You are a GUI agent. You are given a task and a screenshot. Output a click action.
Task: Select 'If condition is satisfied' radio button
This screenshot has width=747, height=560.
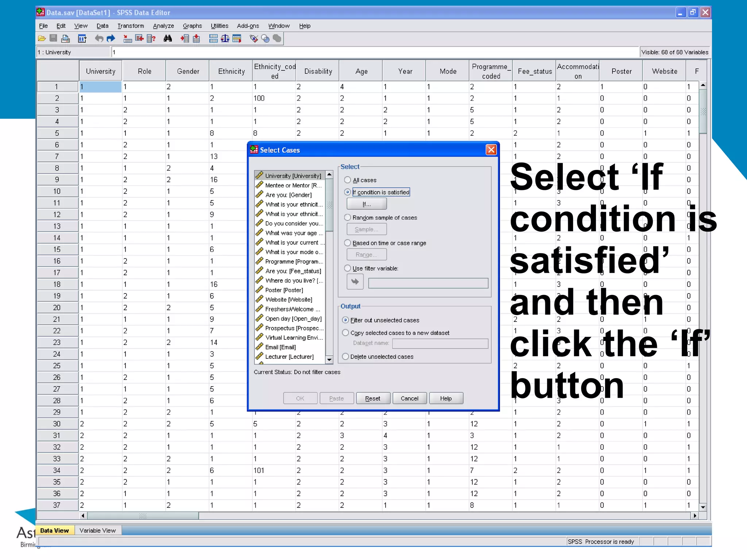coord(348,192)
